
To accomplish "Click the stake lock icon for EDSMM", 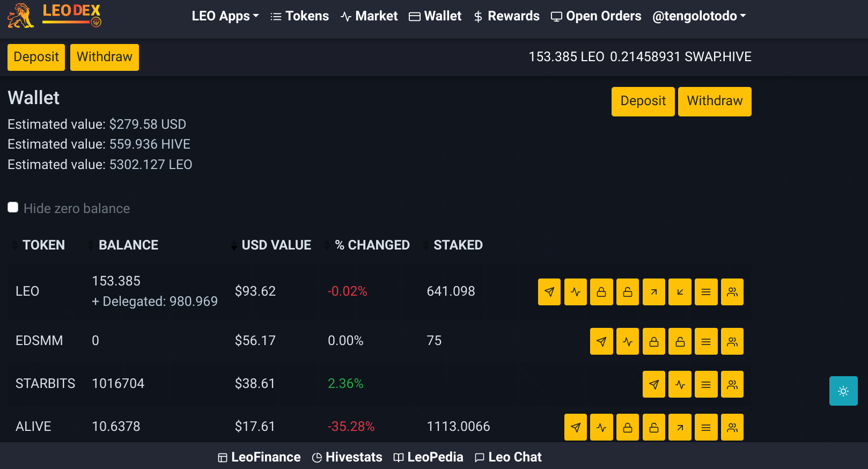I will (x=654, y=341).
